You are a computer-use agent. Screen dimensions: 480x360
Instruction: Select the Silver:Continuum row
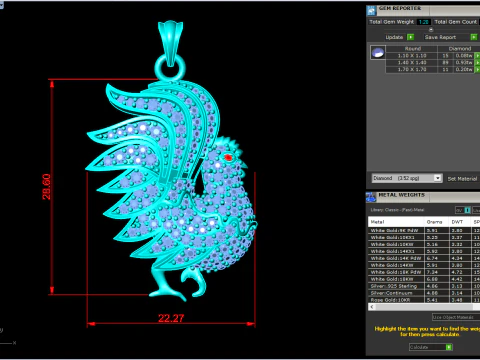tap(424, 293)
